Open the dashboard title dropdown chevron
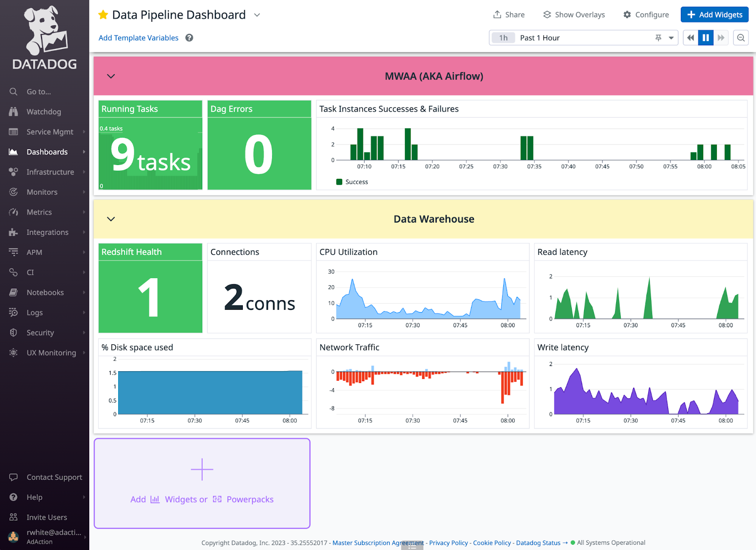 (257, 15)
